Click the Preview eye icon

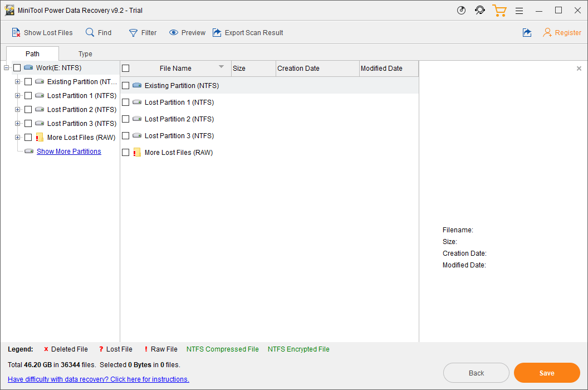(x=174, y=33)
